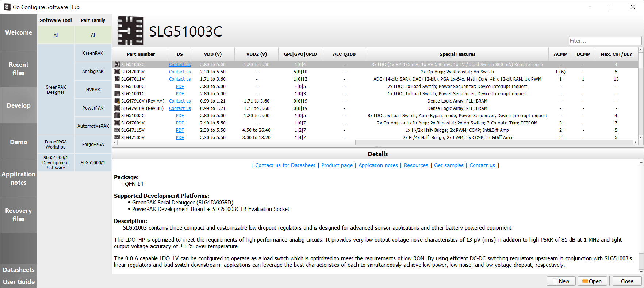
Task: Click the Go Configure app logo in title bar
Action: [7, 7]
